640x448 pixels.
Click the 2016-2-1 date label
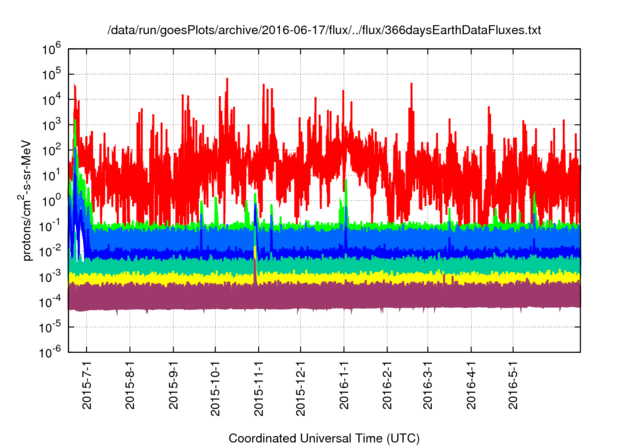coord(387,384)
